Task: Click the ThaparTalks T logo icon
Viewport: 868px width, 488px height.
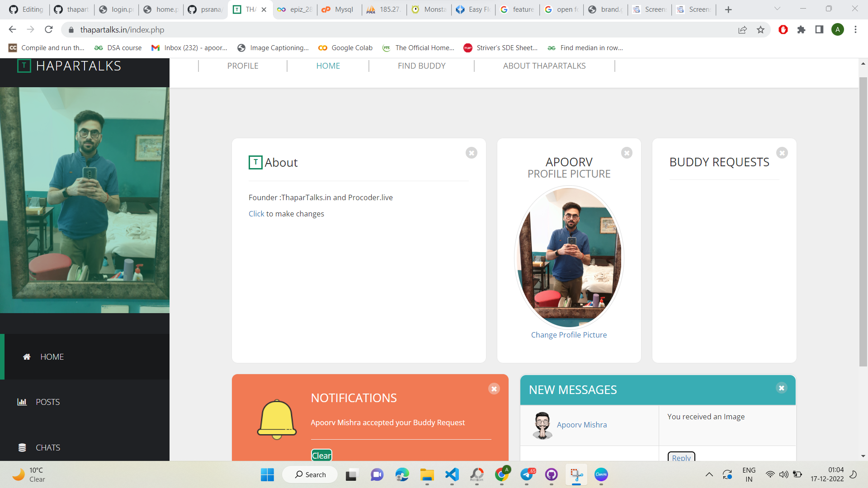Action: coord(24,66)
